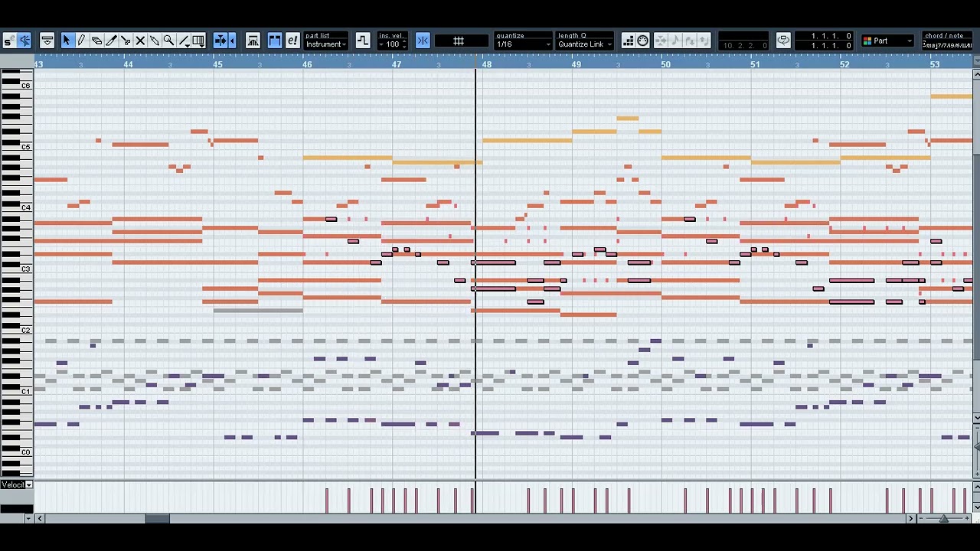Click bar 52 in the ruler

click(844, 64)
